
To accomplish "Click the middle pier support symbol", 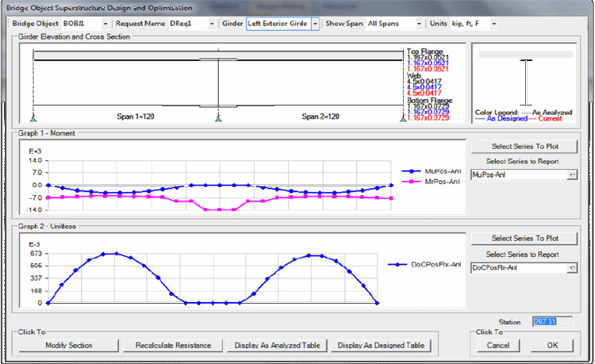I will 218,118.
